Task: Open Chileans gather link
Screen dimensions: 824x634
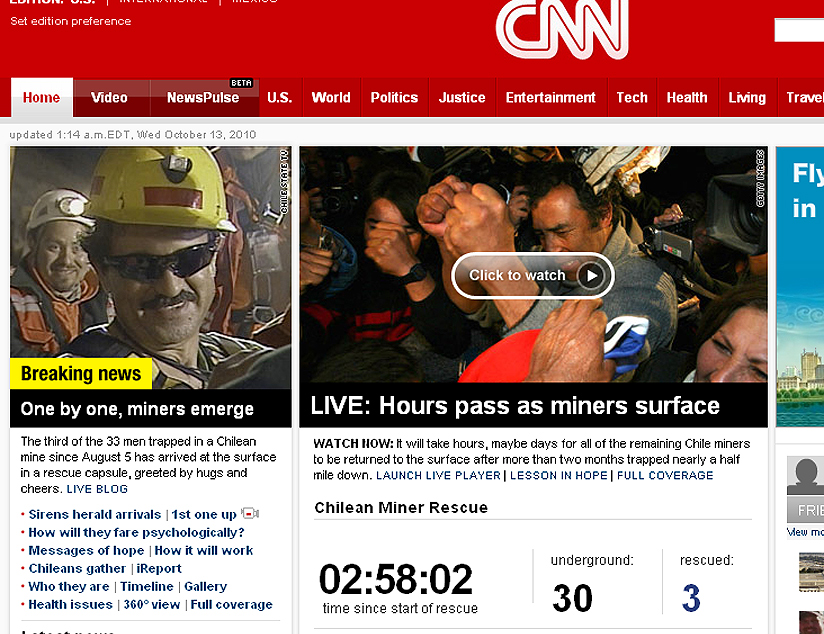Action: tap(77, 568)
